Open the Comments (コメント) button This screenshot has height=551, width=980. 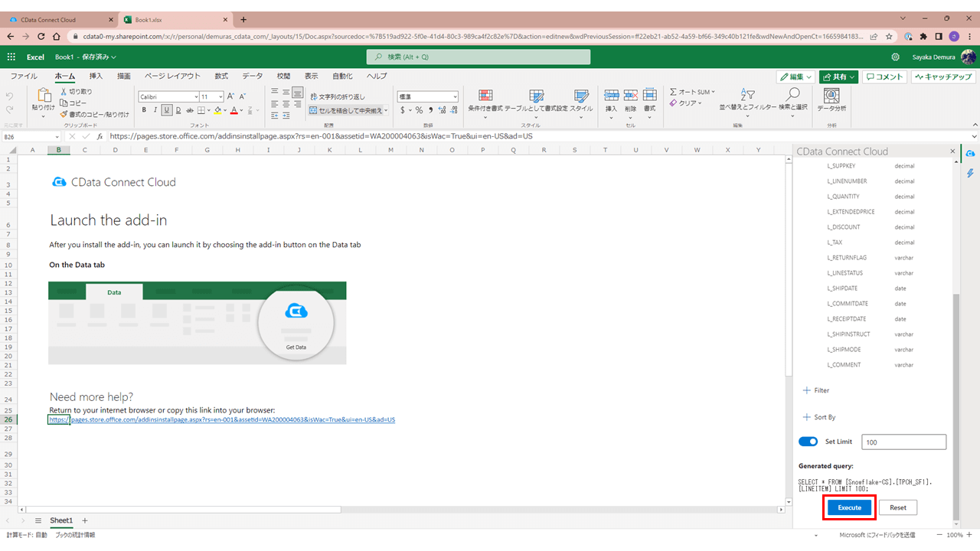885,77
